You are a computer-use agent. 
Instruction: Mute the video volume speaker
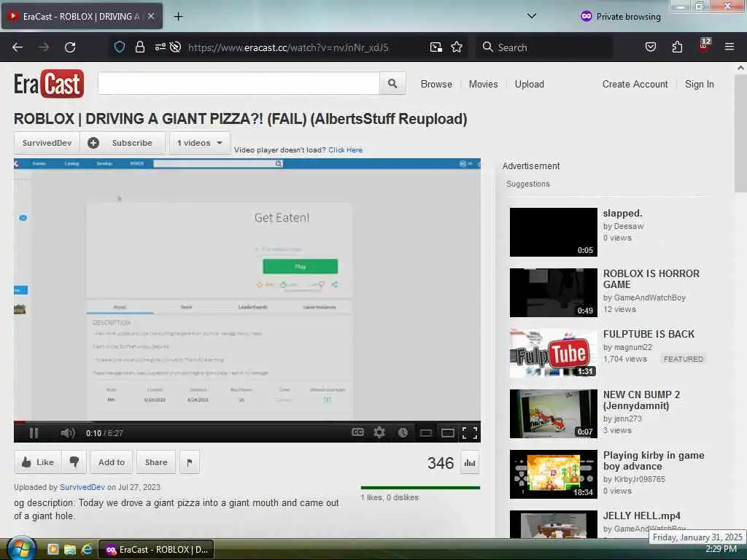tap(68, 433)
